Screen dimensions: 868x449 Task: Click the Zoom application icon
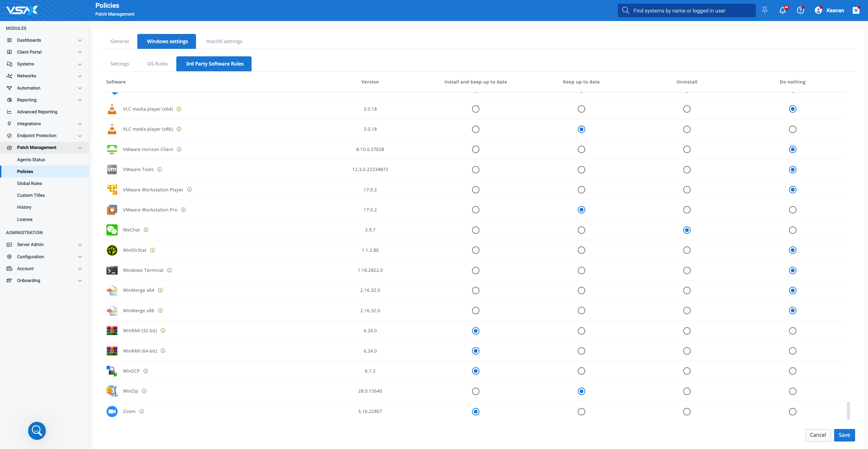[x=112, y=411]
